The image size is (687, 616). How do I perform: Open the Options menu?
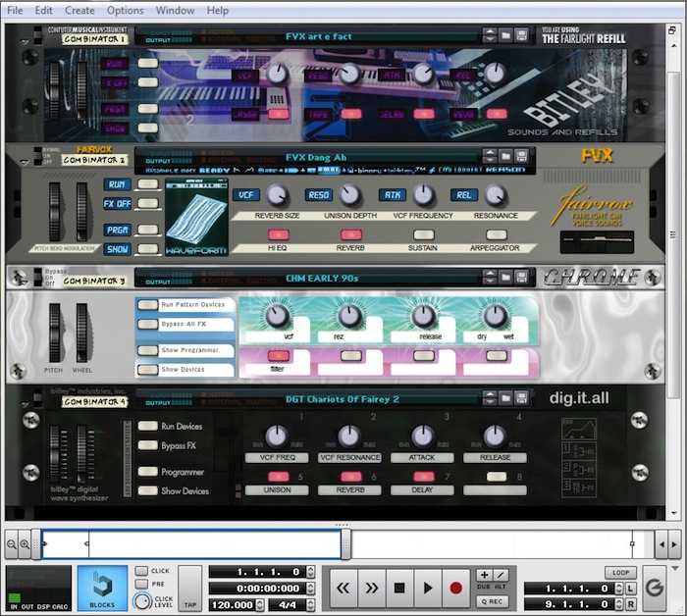click(125, 10)
